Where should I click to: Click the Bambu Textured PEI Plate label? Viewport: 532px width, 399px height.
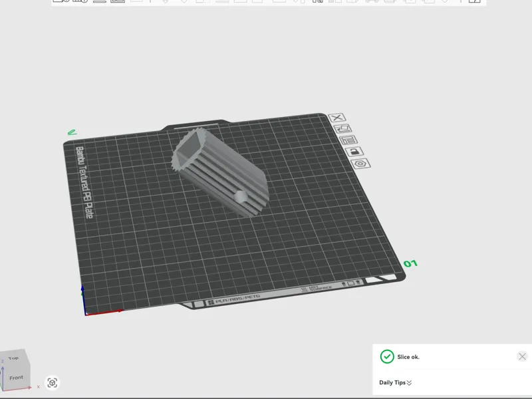point(84,182)
